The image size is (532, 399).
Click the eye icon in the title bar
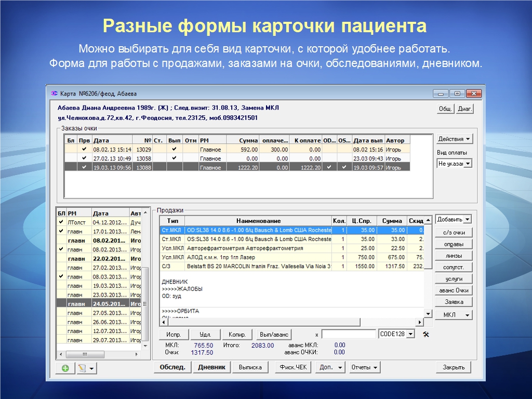[54, 94]
